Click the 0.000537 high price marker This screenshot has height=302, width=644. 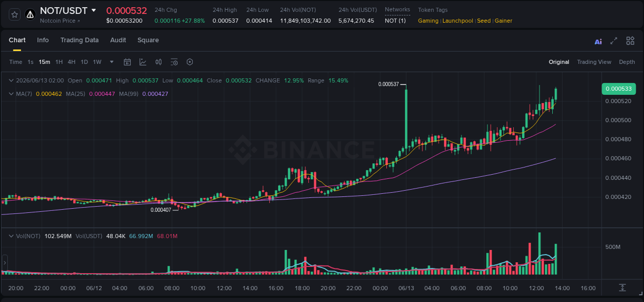[388, 84]
